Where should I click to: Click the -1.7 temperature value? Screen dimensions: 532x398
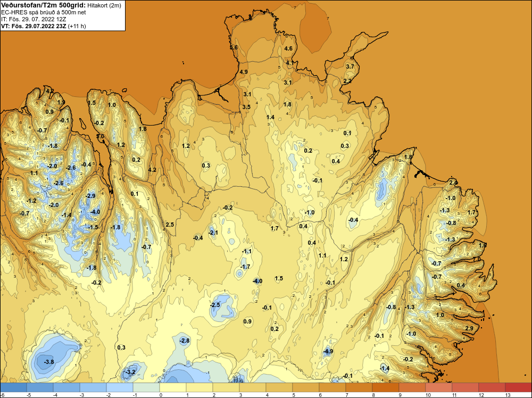tap(245, 267)
